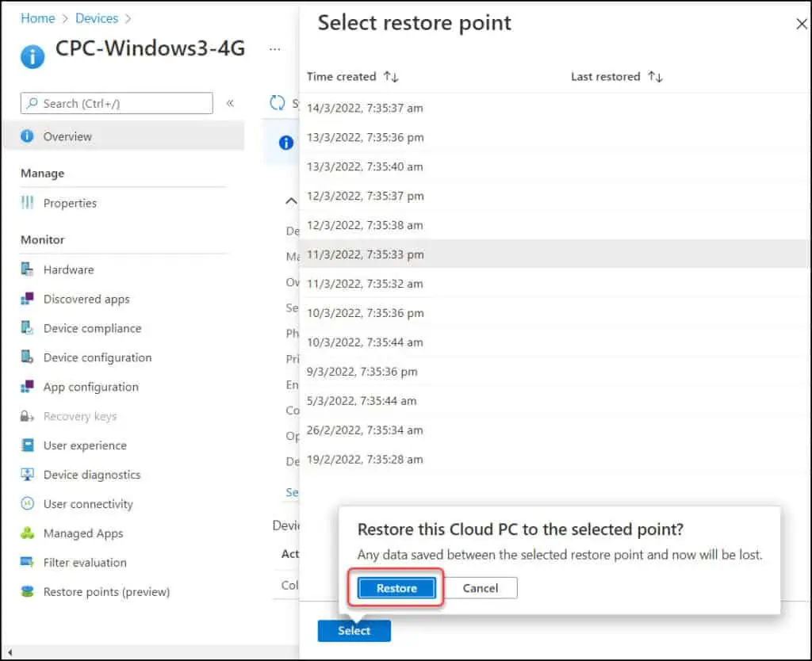Click the Discovered apps icon
The height and width of the screenshot is (661, 812).
(x=27, y=299)
